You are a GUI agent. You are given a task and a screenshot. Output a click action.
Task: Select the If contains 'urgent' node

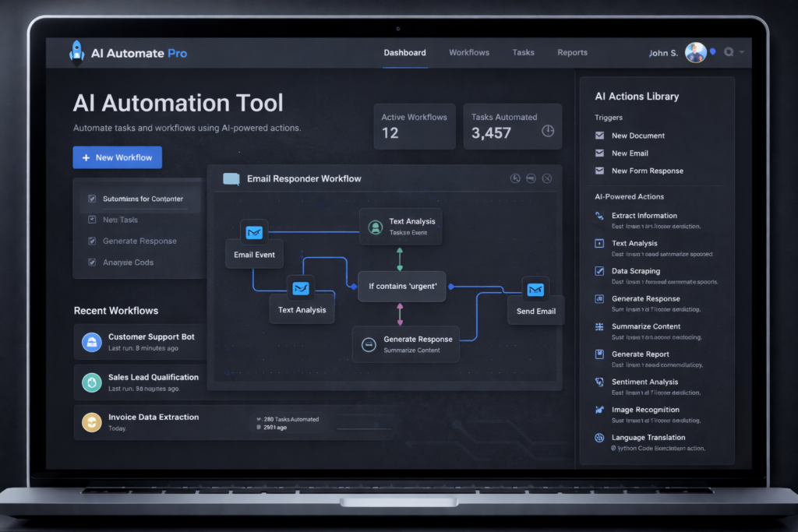(402, 287)
